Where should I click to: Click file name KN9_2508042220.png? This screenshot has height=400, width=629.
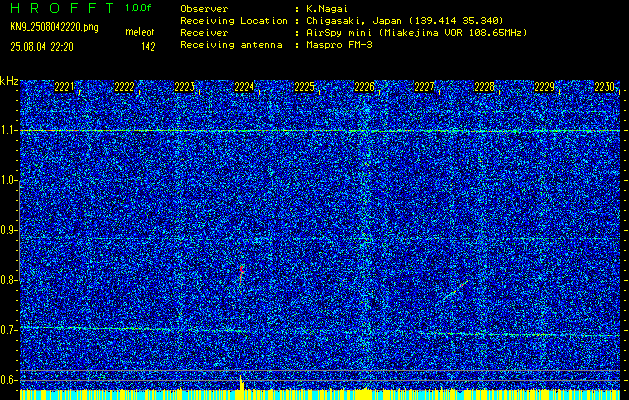[54, 27]
